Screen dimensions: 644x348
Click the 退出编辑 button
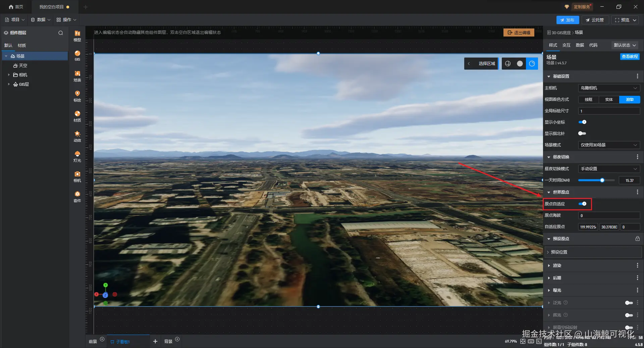519,32
